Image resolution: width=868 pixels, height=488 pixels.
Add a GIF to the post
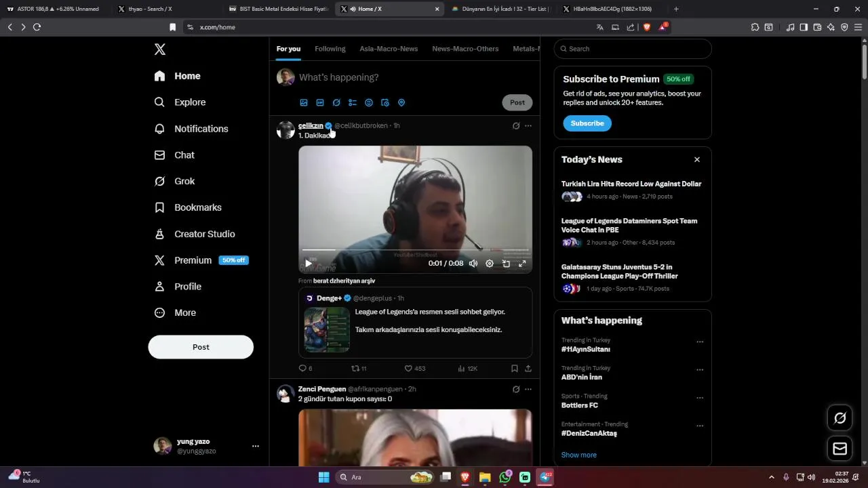(x=320, y=103)
